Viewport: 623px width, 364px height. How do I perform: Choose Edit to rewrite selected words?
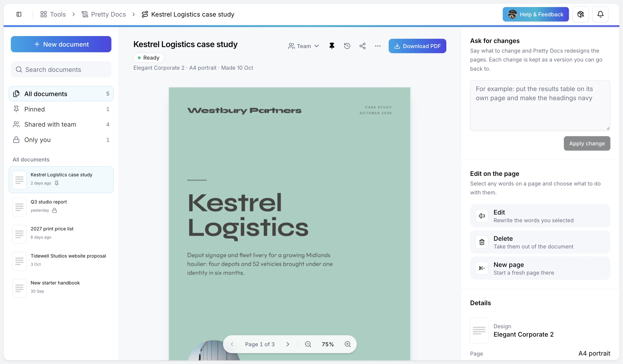coord(540,216)
